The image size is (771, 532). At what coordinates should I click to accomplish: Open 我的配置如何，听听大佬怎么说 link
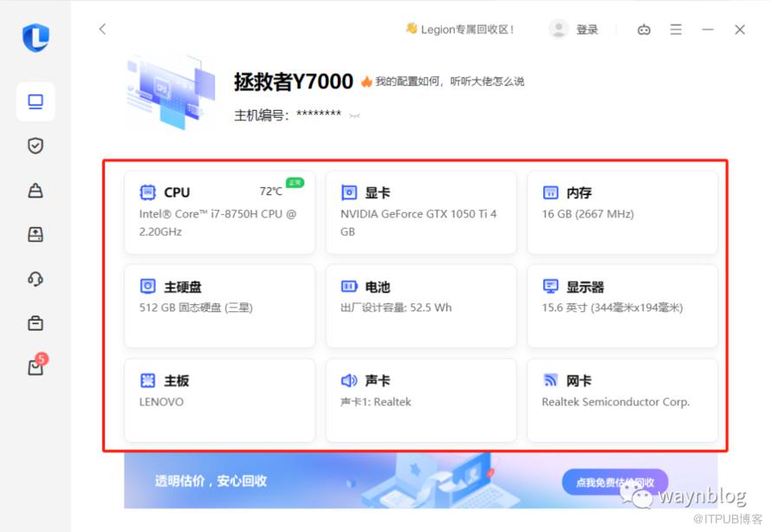point(450,81)
